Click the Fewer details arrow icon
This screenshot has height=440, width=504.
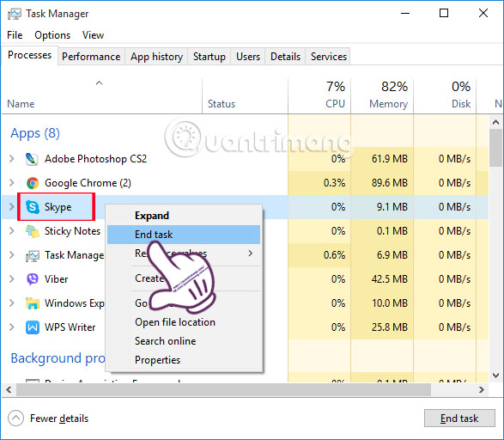(x=15, y=419)
